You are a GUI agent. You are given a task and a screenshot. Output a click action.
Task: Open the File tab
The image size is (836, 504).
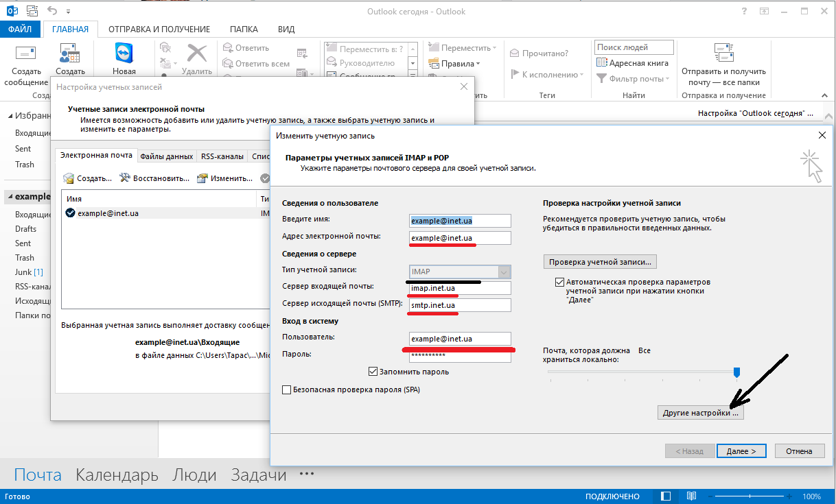click(x=20, y=29)
